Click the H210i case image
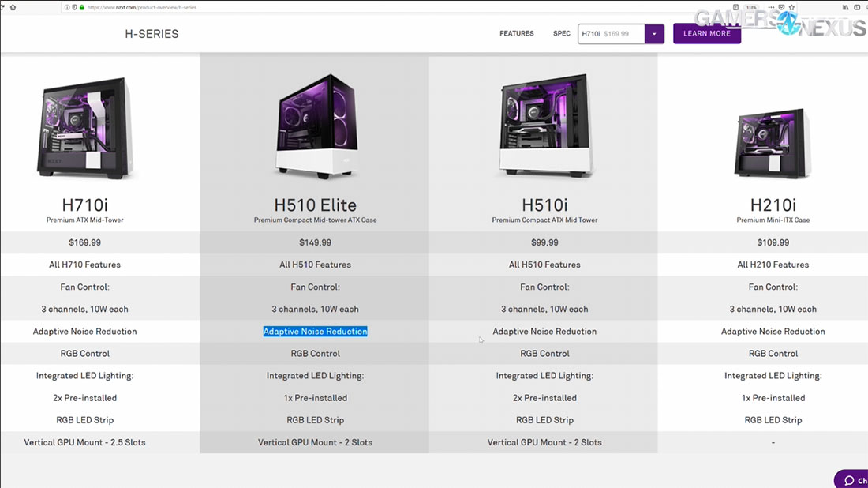868x488 pixels. coord(773,142)
